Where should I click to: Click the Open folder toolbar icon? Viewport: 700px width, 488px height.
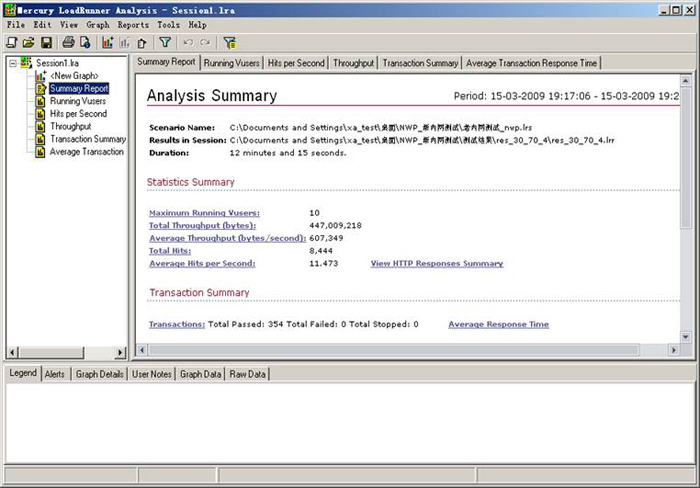pos(29,42)
